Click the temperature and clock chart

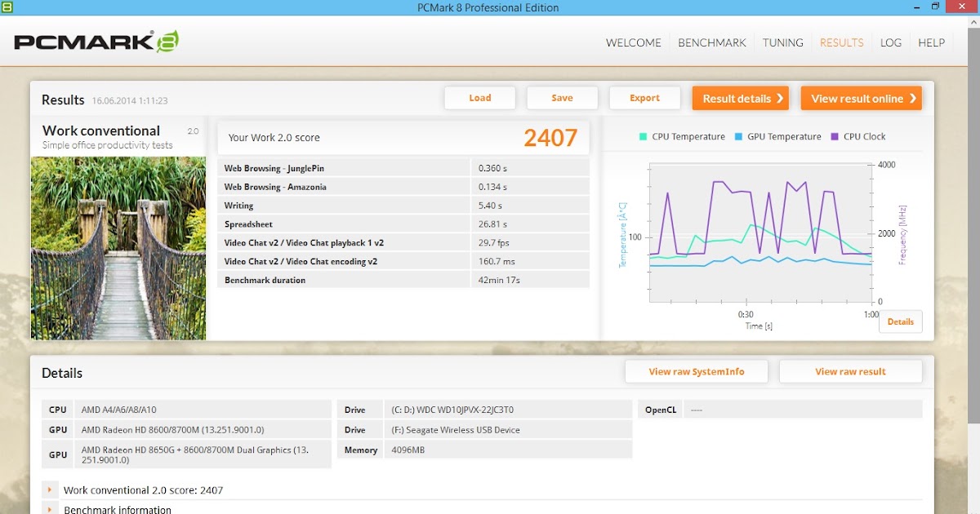click(x=761, y=233)
